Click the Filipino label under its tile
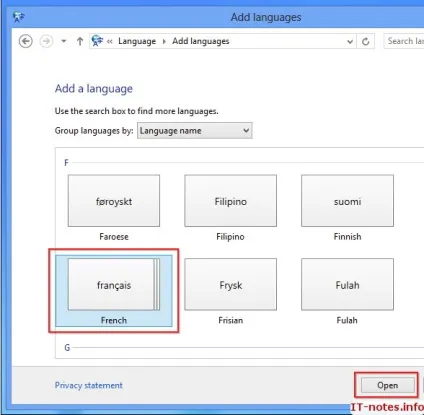Screen dimensions: 424x415 230,237
